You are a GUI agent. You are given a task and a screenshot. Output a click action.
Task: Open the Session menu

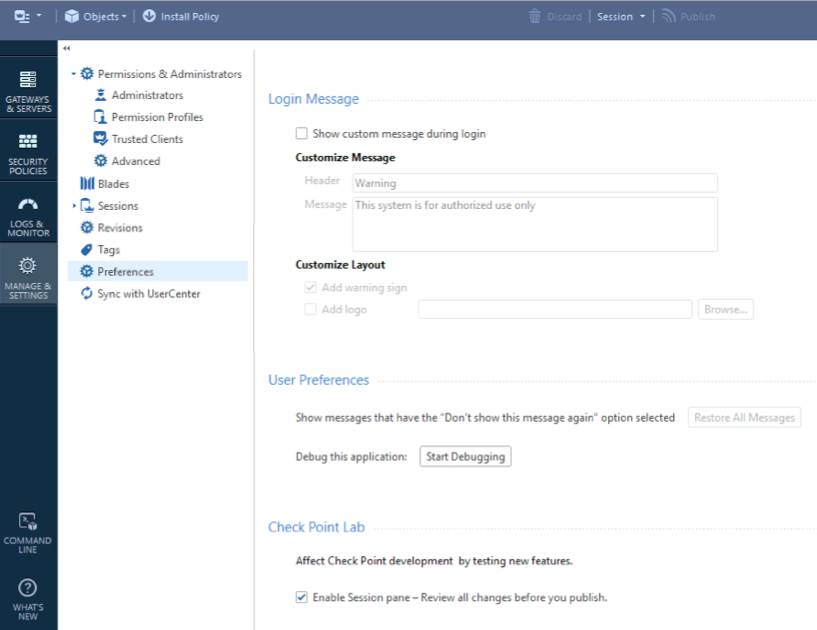point(615,17)
